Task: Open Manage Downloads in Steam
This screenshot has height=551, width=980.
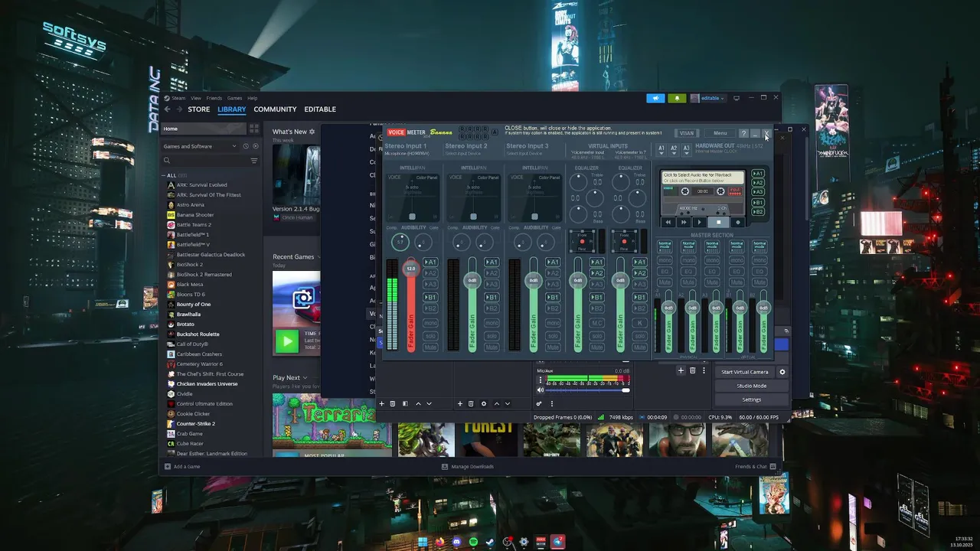Action: (x=468, y=466)
